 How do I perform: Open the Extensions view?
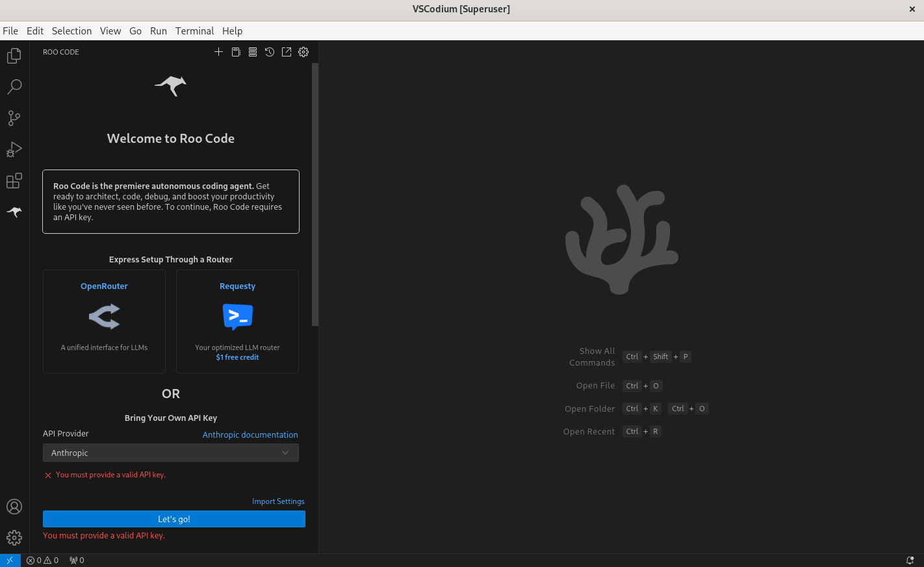[x=14, y=181]
